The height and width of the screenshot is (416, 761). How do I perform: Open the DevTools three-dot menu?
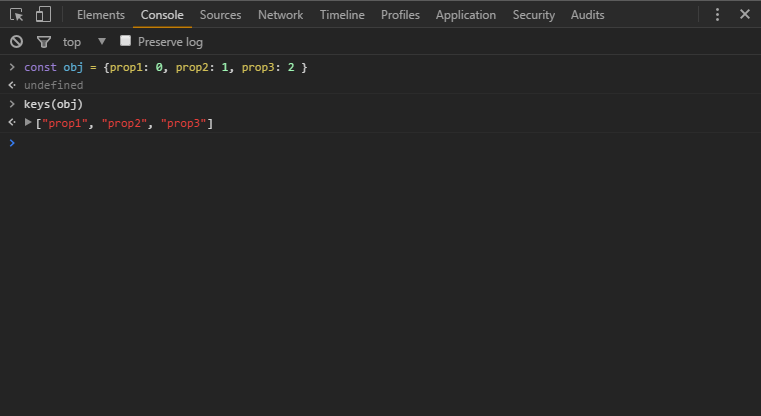(717, 15)
